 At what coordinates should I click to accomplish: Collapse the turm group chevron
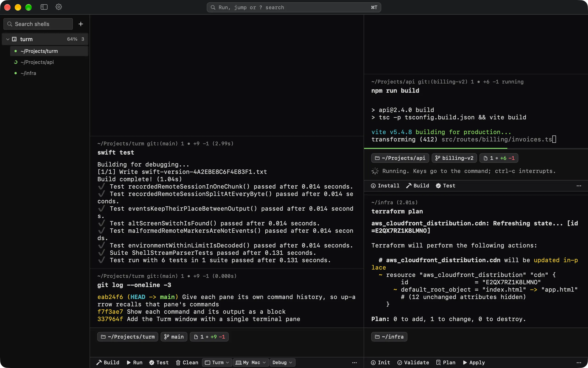[8, 39]
